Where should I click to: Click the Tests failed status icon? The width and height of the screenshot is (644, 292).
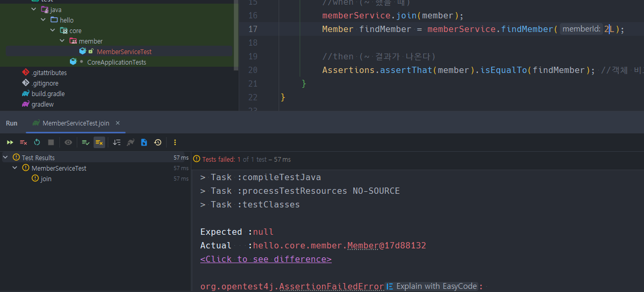pyautogui.click(x=197, y=159)
